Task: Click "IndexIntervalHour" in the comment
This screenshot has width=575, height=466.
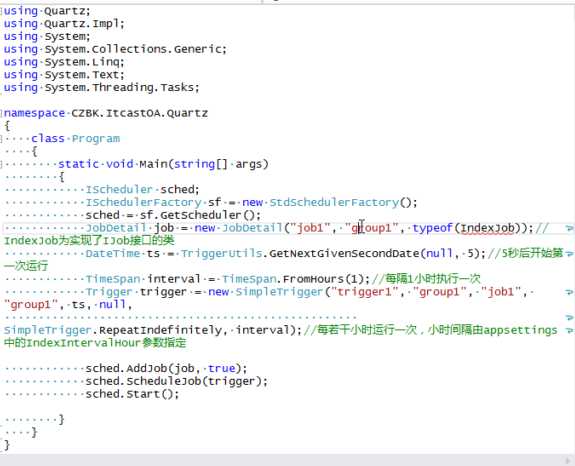Action: click(84, 343)
